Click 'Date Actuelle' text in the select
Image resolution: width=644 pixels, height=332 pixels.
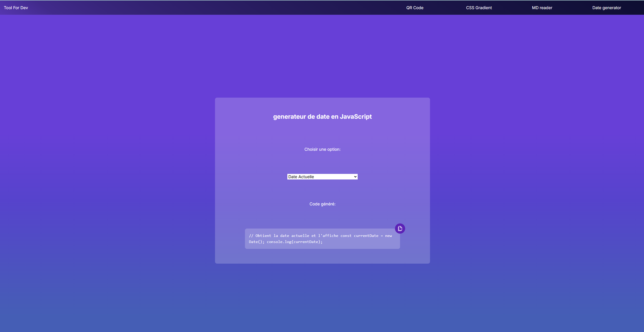pyautogui.click(x=301, y=177)
